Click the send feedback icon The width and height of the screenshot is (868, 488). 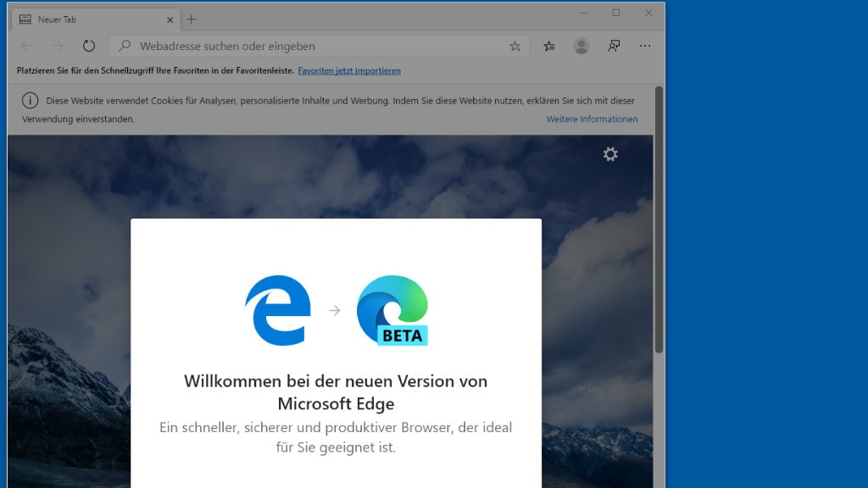click(x=614, y=46)
